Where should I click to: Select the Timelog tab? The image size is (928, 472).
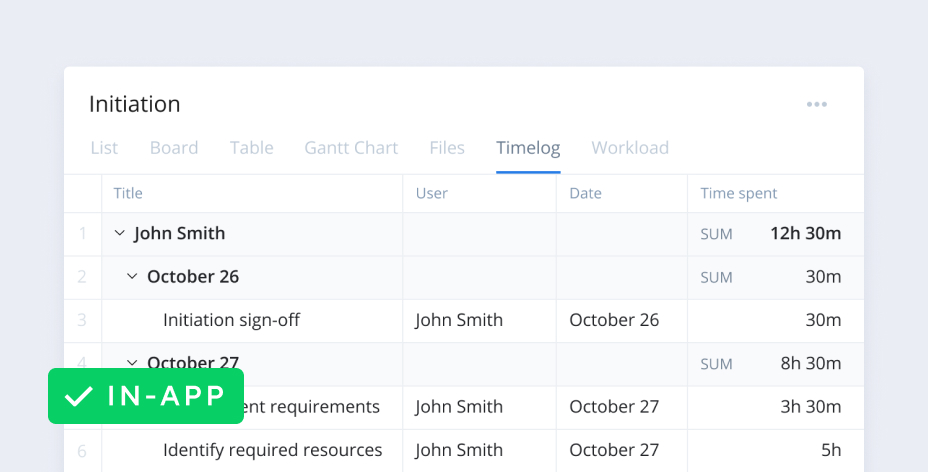coord(528,148)
